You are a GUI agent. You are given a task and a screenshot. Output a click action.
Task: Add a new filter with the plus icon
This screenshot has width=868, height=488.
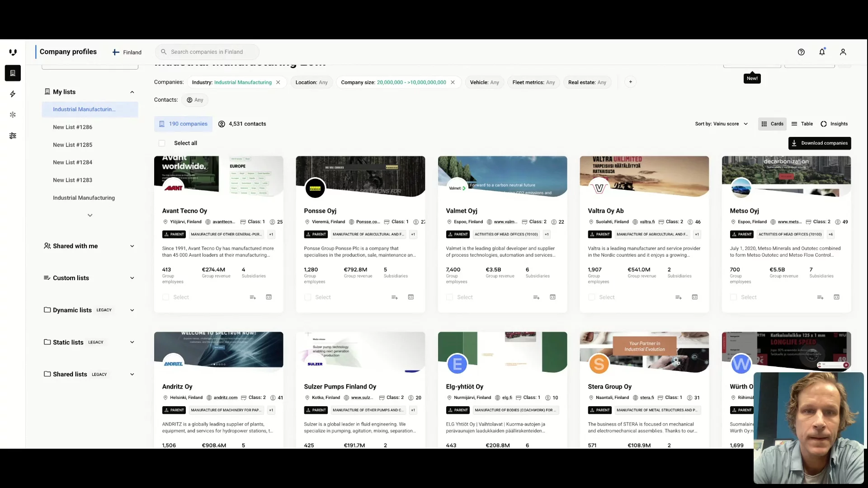(630, 82)
